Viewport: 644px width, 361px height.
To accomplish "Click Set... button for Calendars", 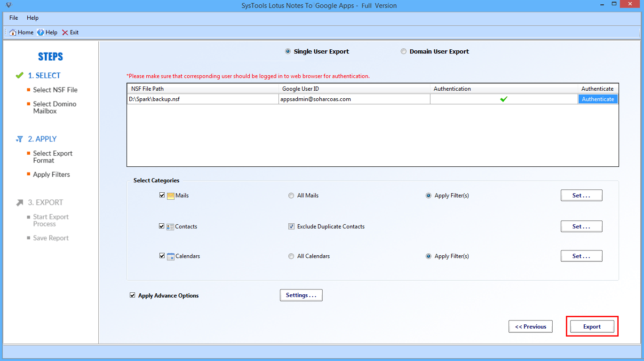I will pyautogui.click(x=581, y=256).
